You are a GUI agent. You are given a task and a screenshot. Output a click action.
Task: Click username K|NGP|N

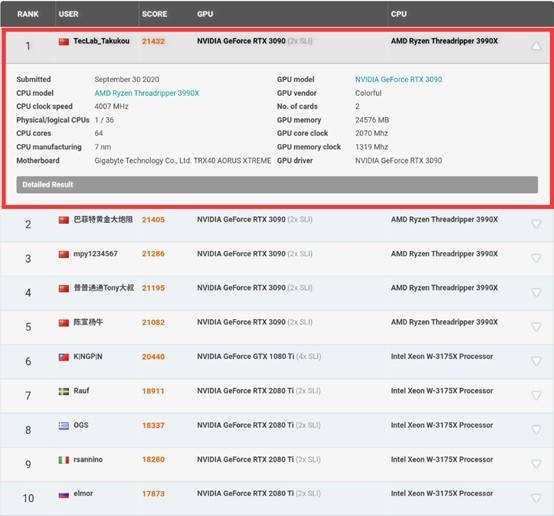tap(88, 356)
